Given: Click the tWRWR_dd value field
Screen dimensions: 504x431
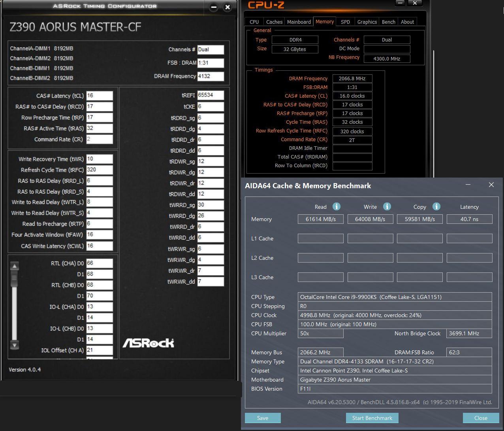Looking at the screenshot, I should [211, 282].
